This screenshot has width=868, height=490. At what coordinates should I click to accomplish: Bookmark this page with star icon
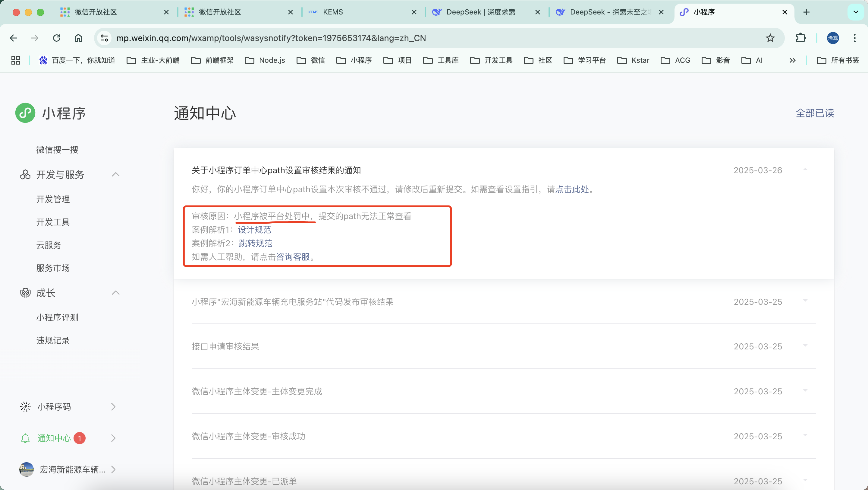(x=770, y=38)
